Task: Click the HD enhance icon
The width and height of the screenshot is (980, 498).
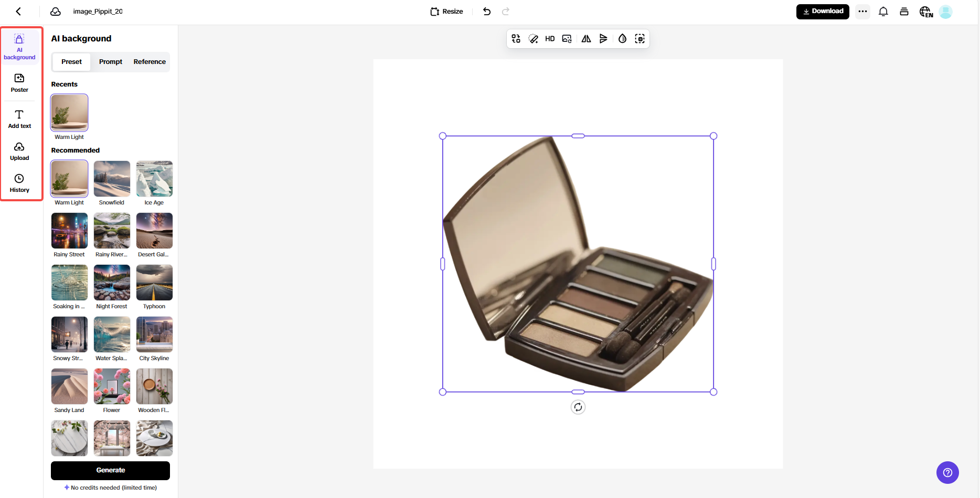Action: (550, 38)
